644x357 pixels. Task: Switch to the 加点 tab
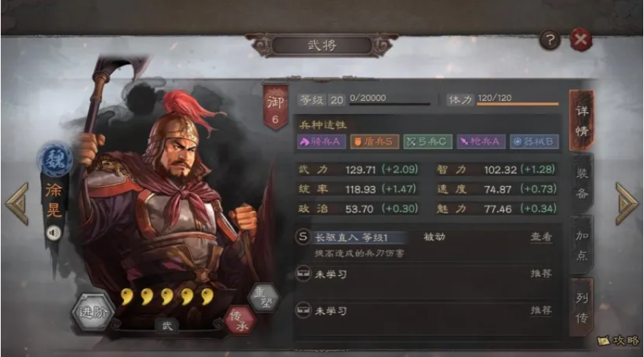581,245
